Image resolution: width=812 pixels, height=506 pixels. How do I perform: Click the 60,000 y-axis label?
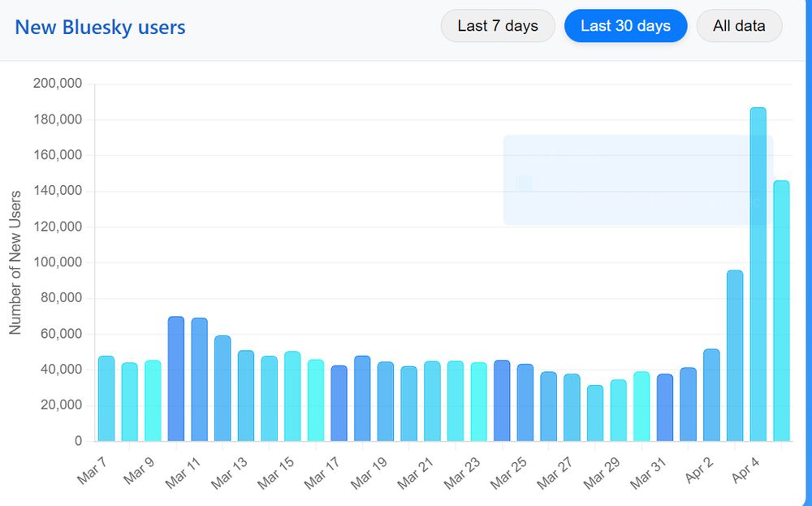point(61,334)
